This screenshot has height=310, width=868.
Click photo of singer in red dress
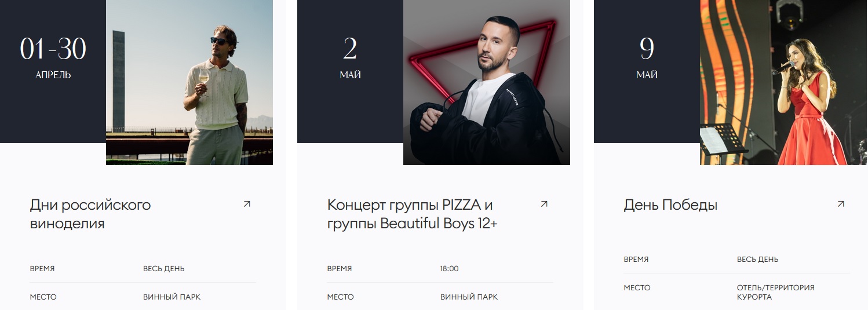[783, 82]
